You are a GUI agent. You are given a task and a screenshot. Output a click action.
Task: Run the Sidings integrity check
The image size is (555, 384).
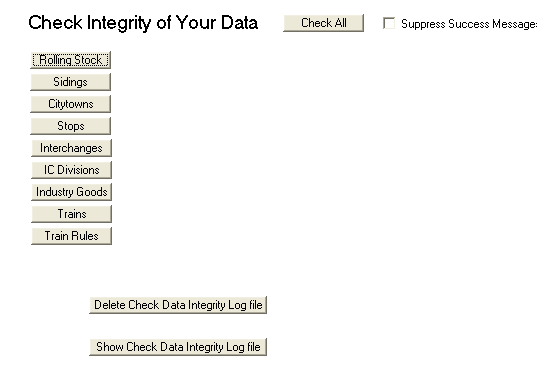70,82
